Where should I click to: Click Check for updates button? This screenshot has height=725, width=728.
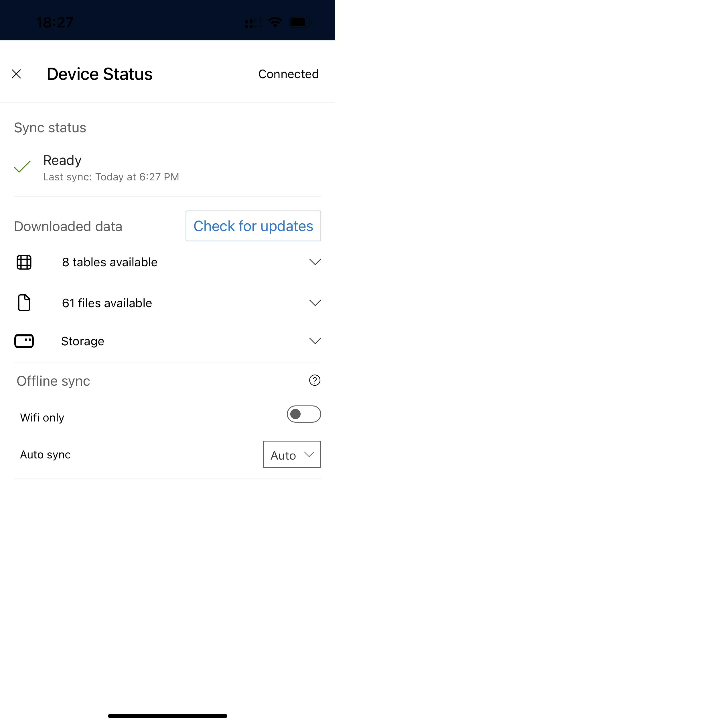tap(253, 226)
